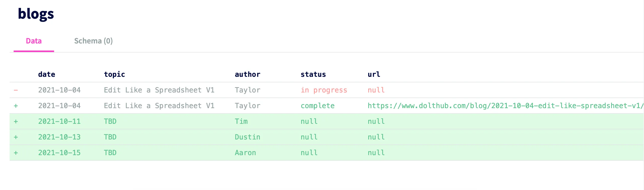Switch to the Schema (0) tab
This screenshot has width=644, height=190.
94,41
